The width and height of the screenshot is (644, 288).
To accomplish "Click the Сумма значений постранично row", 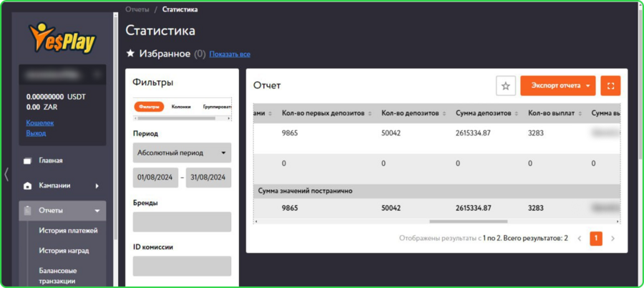I will pyautogui.click(x=436, y=191).
